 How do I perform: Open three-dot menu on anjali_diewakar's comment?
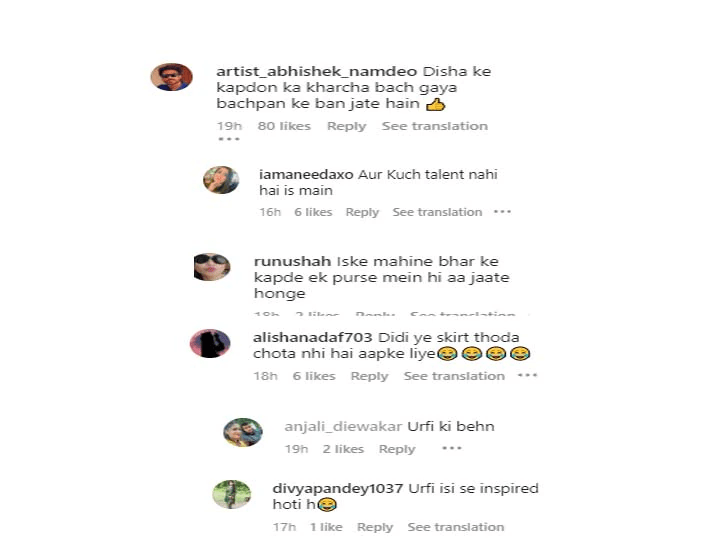point(452,449)
